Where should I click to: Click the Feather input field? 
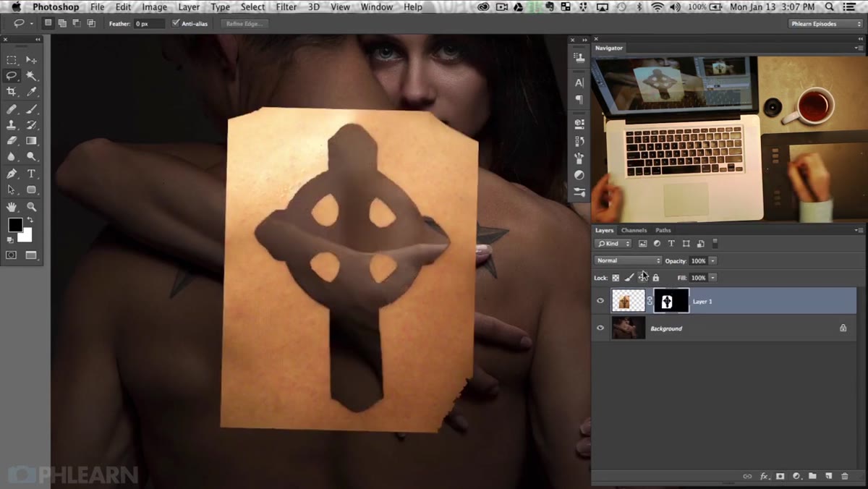point(148,23)
